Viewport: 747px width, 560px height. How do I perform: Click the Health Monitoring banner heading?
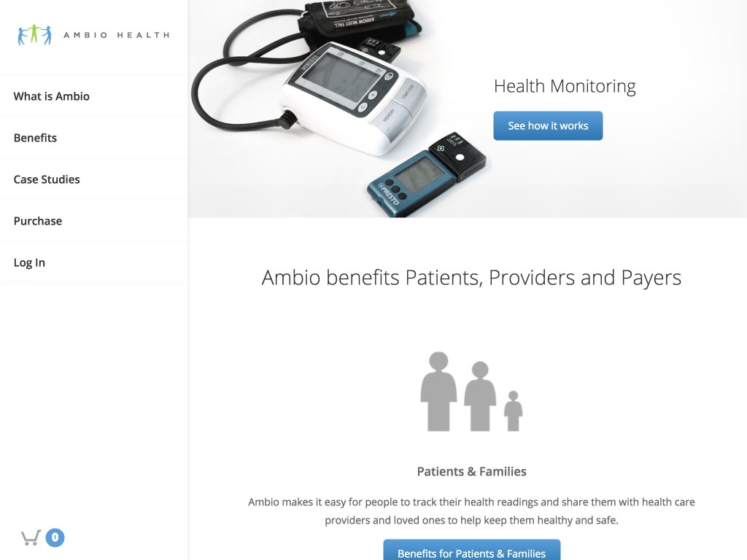pos(565,86)
